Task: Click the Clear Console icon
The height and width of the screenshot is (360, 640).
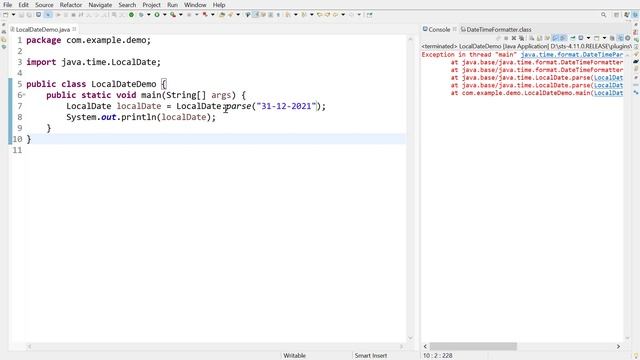Action: tap(531, 38)
